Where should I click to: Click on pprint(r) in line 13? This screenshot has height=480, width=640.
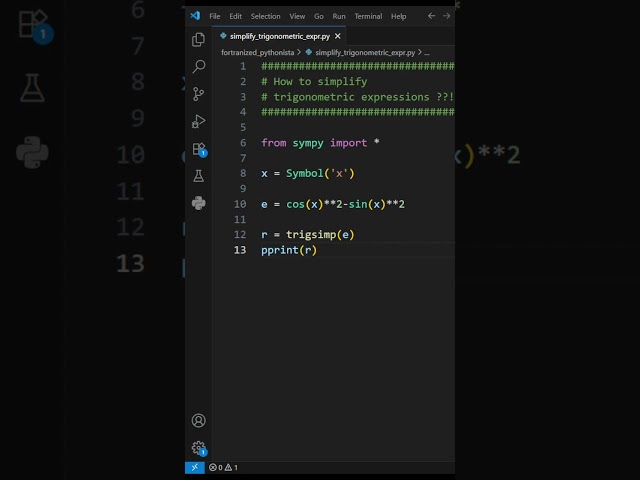289,250
